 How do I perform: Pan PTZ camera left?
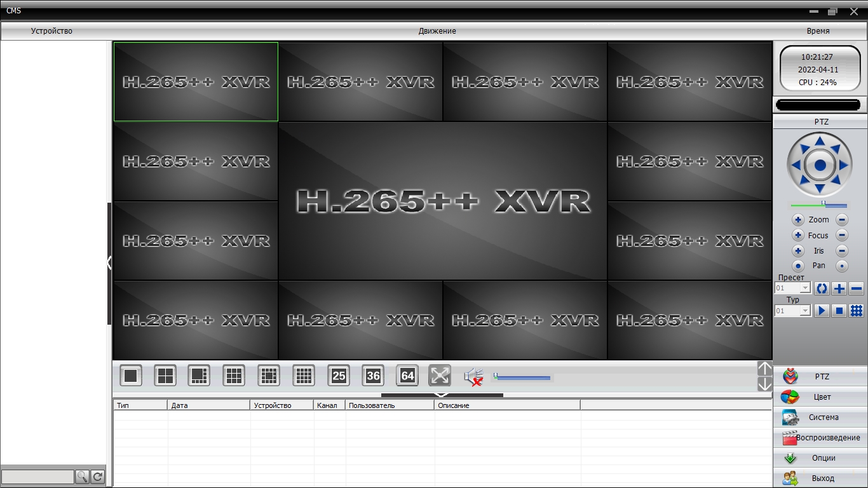click(x=796, y=165)
